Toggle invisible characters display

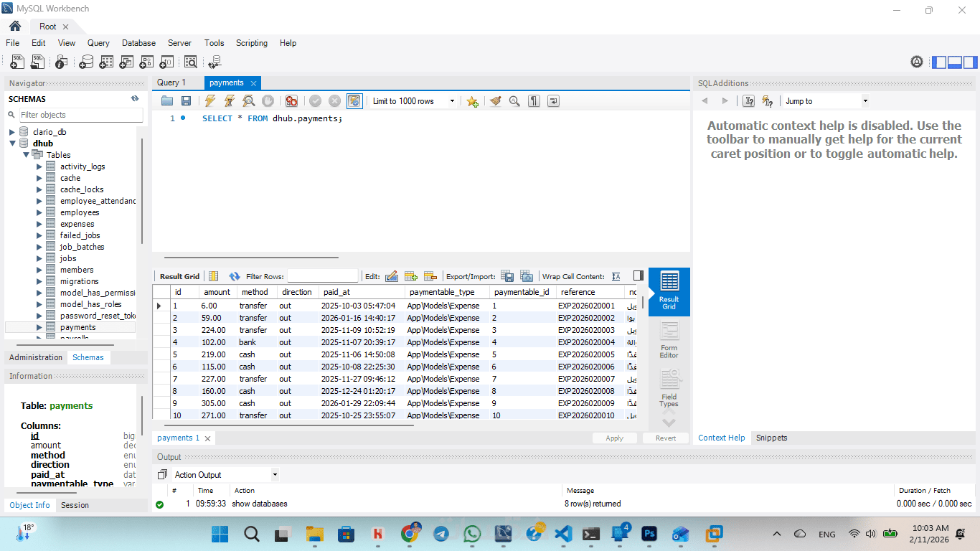(534, 101)
